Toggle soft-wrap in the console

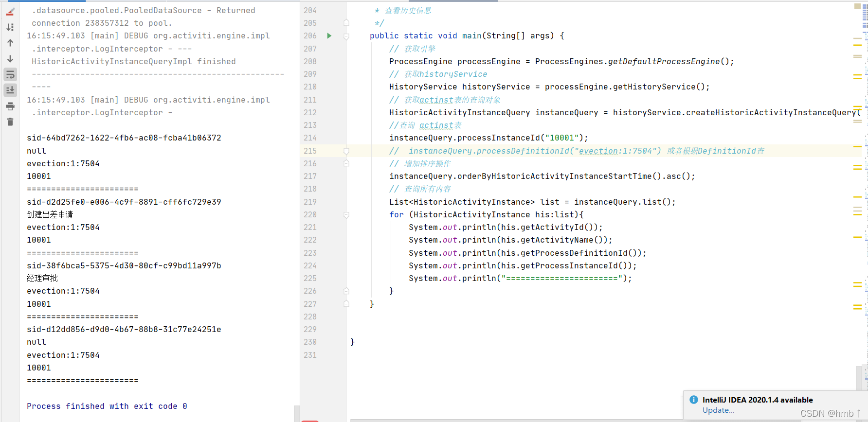click(x=10, y=74)
